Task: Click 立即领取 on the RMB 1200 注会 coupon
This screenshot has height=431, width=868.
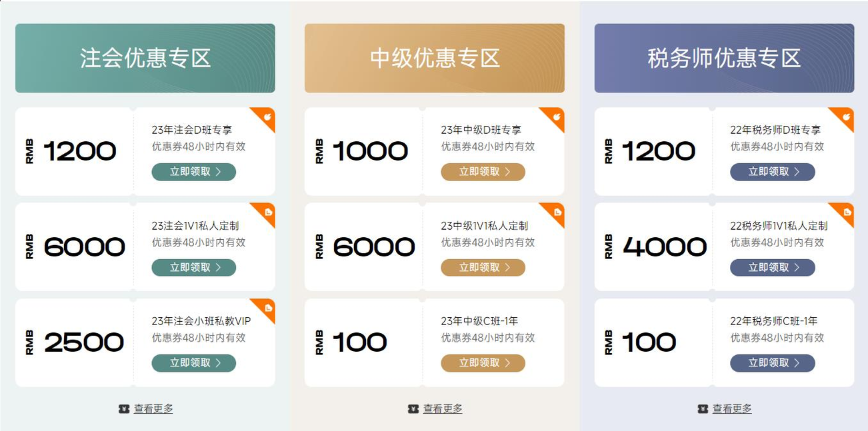Action: (193, 171)
